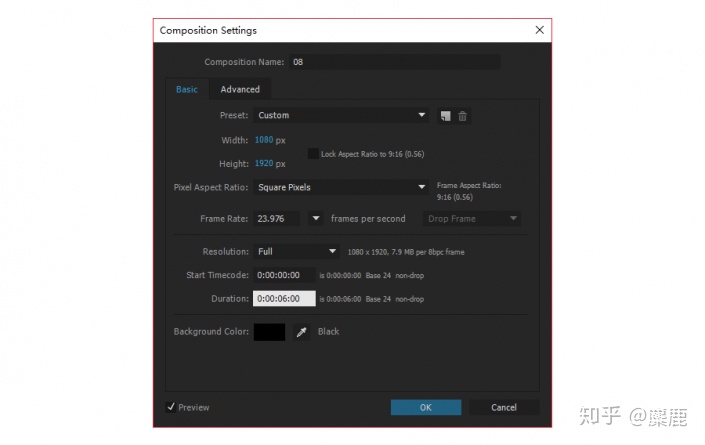Click the delete preset trash icon
The height and width of the screenshot is (445, 705).
pos(462,116)
